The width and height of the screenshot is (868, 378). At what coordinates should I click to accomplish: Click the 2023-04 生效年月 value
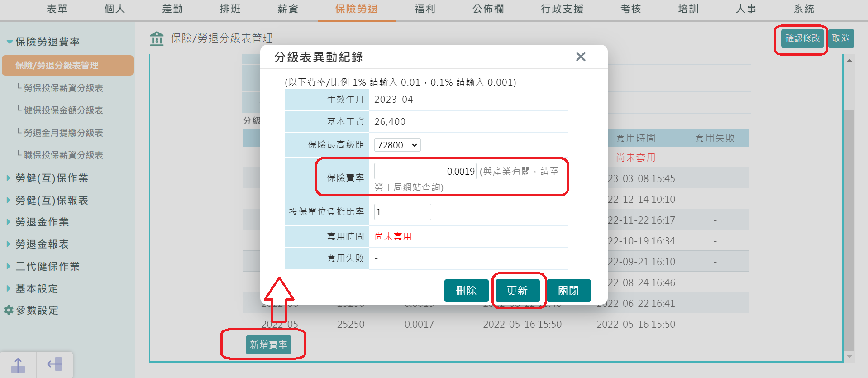[393, 100]
